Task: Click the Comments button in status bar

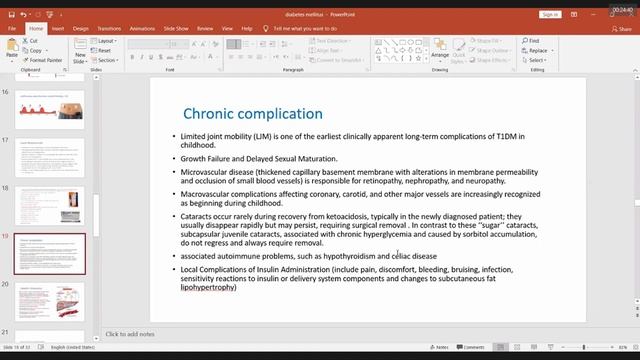Action: point(470,347)
